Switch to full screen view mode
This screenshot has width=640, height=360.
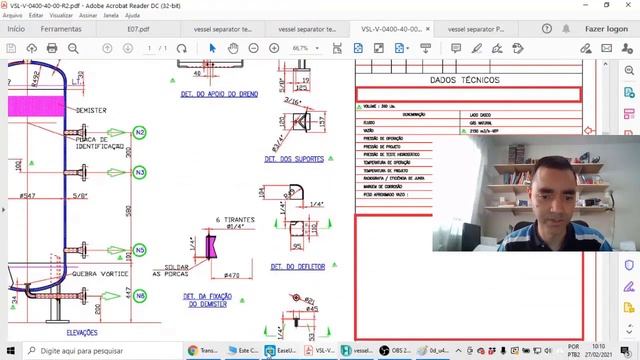(x=379, y=48)
